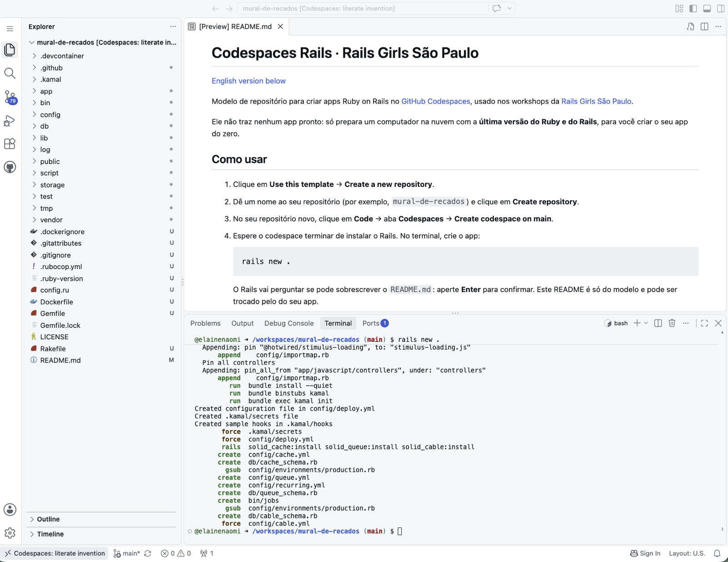Toggle the primary side bar layout button

click(x=693, y=9)
